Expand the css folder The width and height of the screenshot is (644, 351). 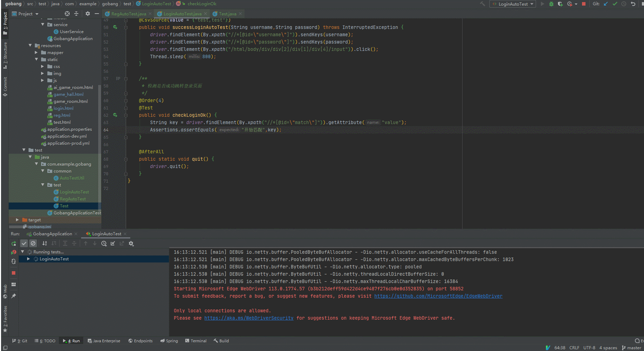pyautogui.click(x=42, y=67)
